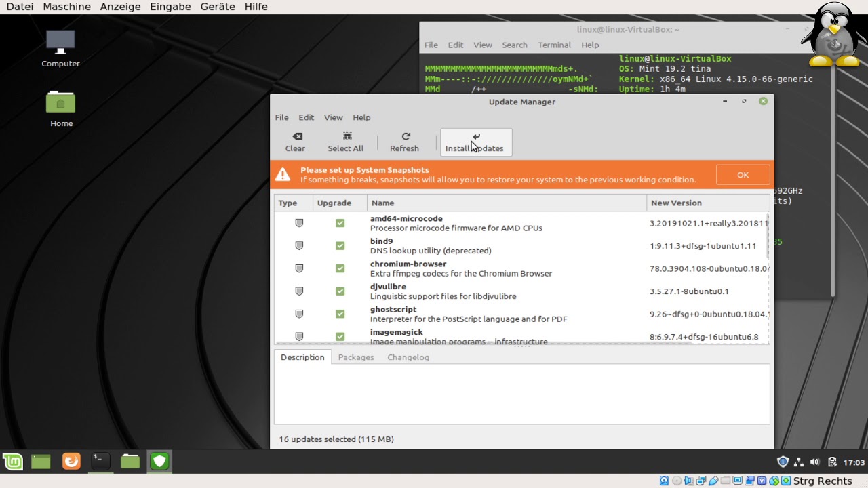Click the shield type icon for djvulibre

(299, 291)
